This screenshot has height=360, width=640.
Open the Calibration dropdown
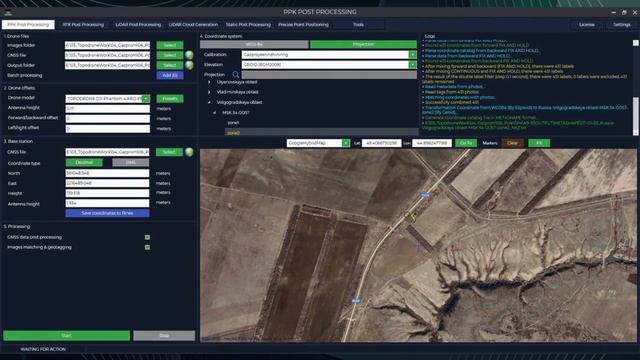pos(413,55)
